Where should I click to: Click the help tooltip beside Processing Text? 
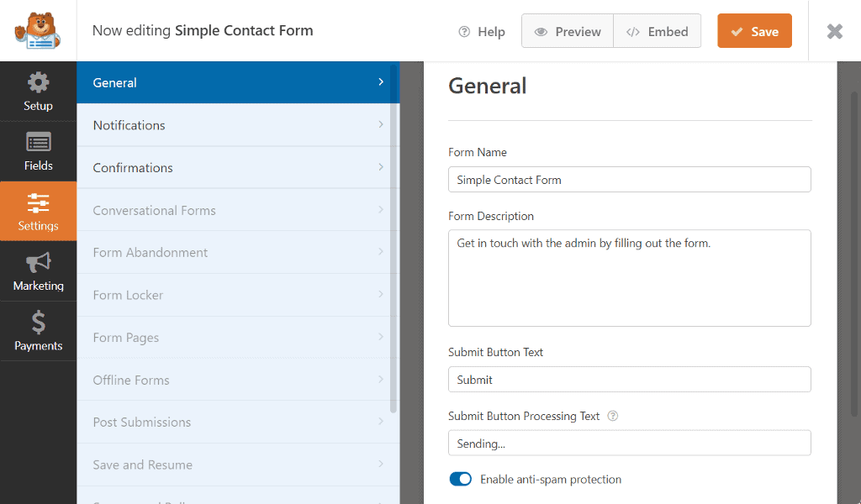click(613, 416)
